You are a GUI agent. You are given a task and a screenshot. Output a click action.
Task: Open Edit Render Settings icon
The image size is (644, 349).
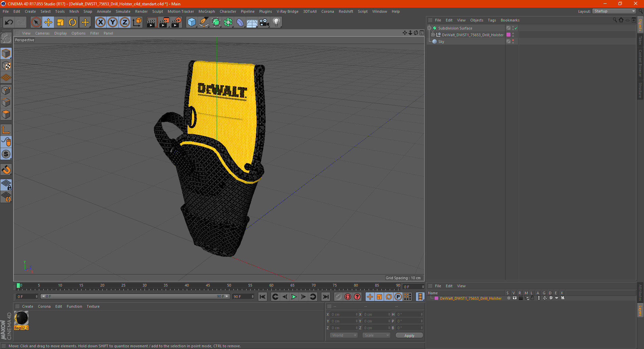click(176, 22)
